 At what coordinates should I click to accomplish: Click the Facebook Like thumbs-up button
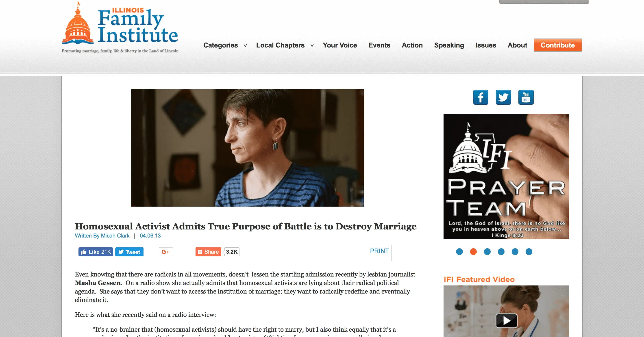click(96, 252)
